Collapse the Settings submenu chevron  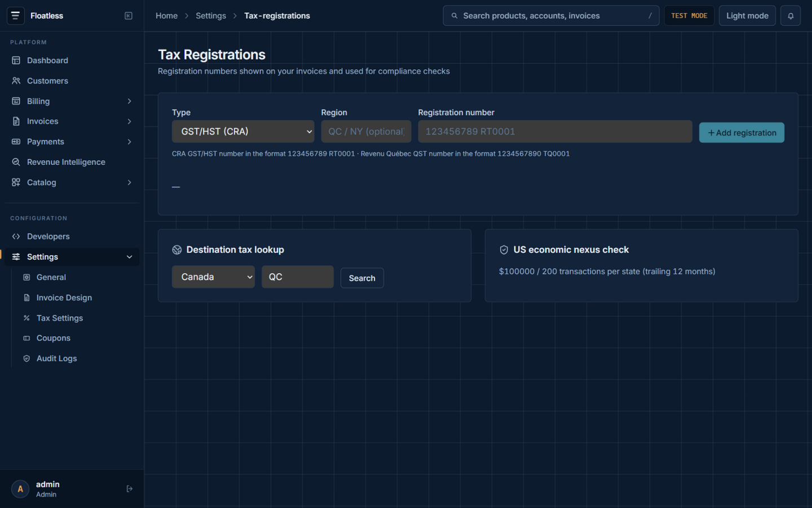pos(129,257)
